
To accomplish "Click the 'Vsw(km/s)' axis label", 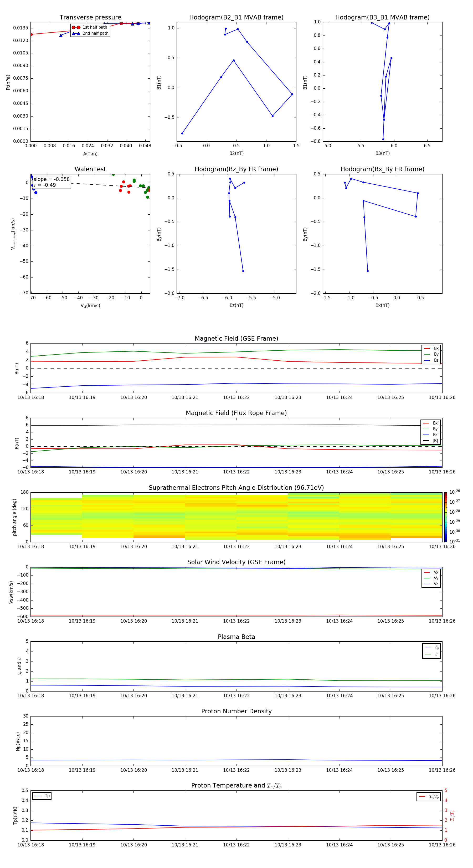I will click(11, 592).
